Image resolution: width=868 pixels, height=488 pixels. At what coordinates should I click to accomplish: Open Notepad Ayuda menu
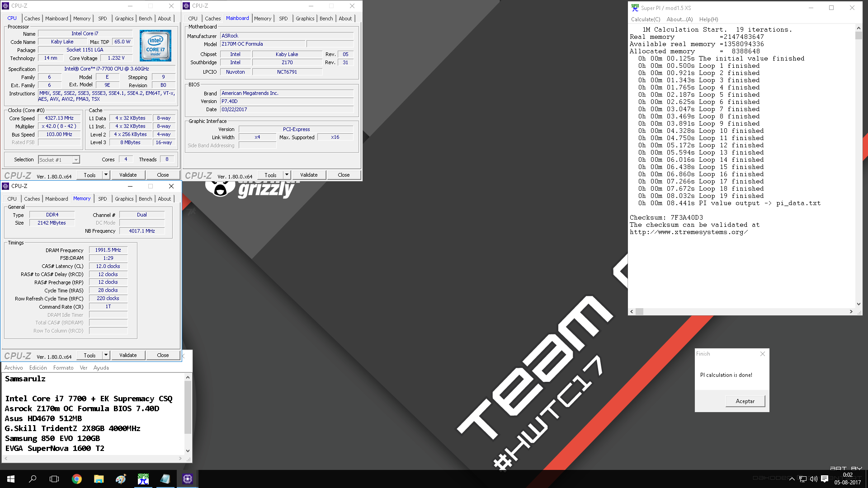[101, 368]
